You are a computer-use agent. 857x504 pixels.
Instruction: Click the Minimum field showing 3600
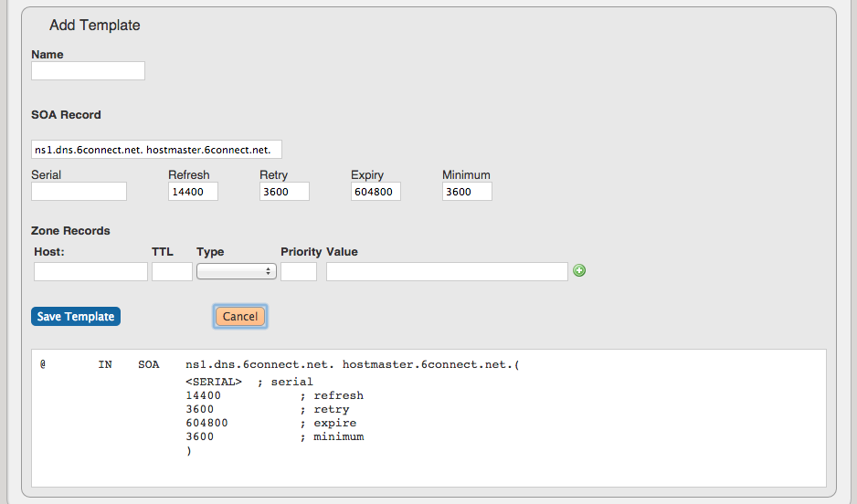[467, 192]
